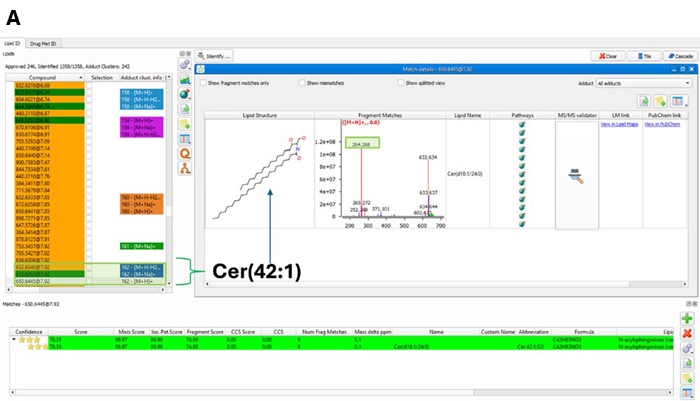This screenshot has width=700, height=401.
Task: Click the globe icon in the vertical toolbar
Action: [x=186, y=94]
